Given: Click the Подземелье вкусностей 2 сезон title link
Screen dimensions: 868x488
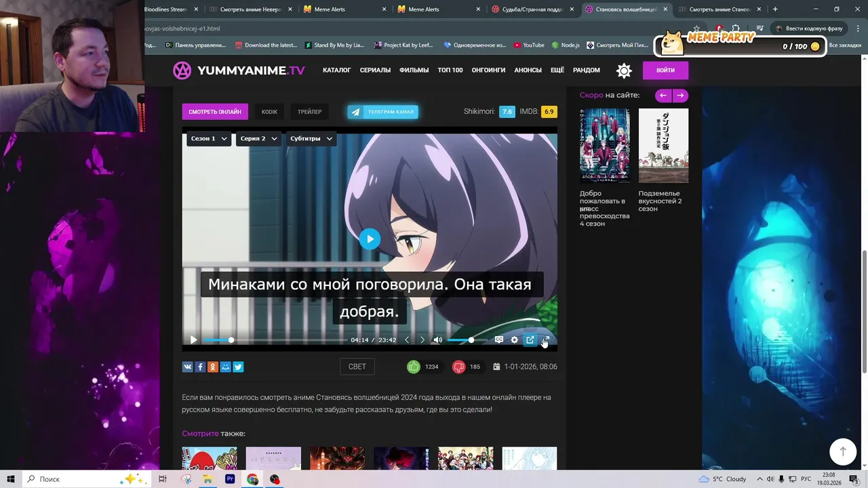Looking at the screenshot, I should (661, 201).
